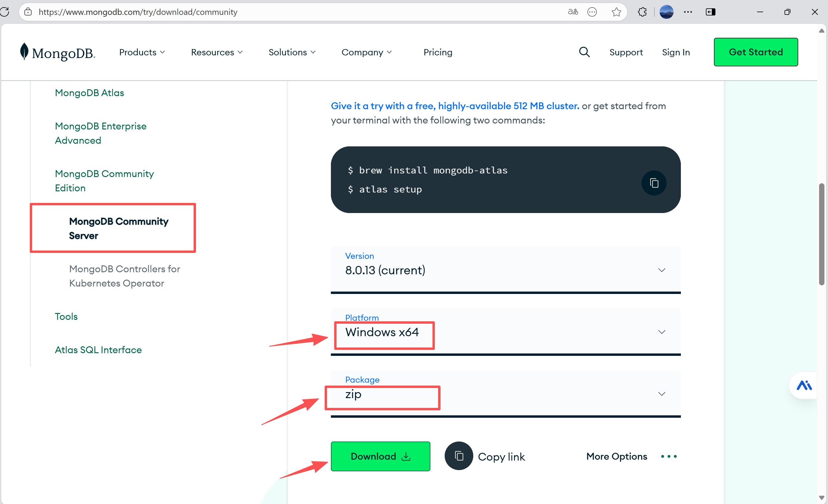This screenshot has width=828, height=504.
Task: Open More Options three-dot icon
Action: coord(668,456)
